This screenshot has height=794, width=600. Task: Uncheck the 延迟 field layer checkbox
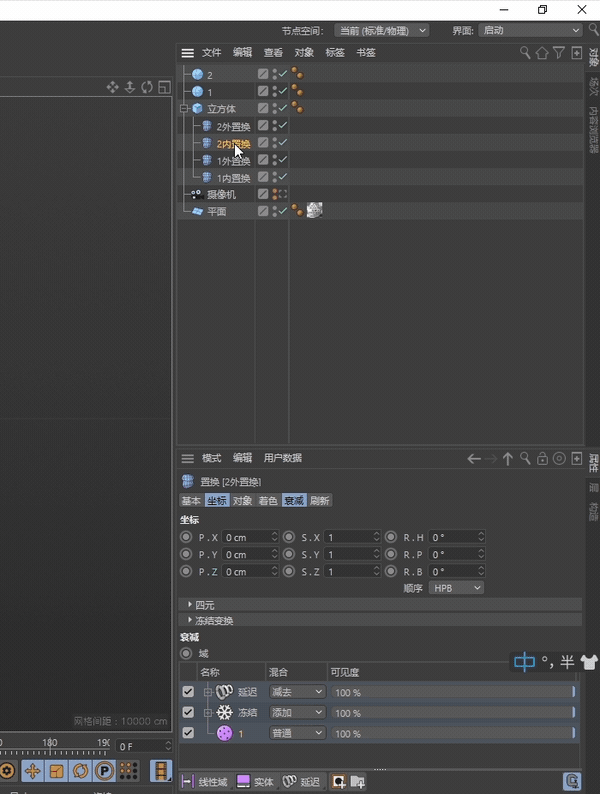pos(188,692)
